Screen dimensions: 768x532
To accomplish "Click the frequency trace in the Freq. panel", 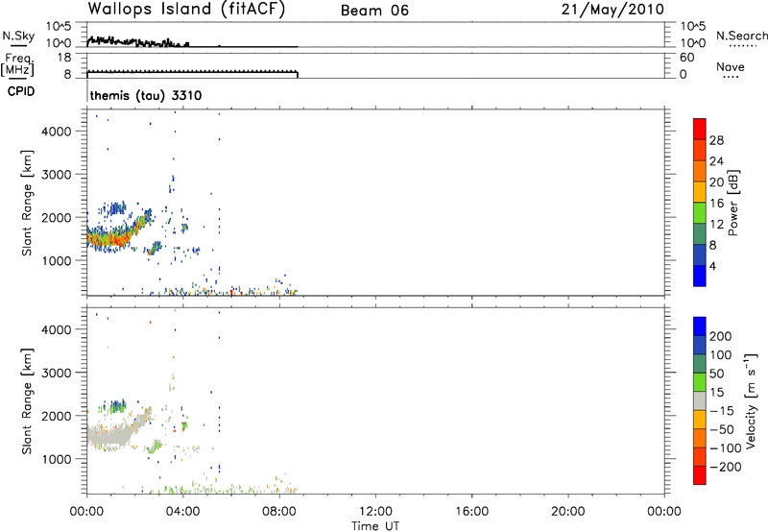I will pyautogui.click(x=192, y=72).
